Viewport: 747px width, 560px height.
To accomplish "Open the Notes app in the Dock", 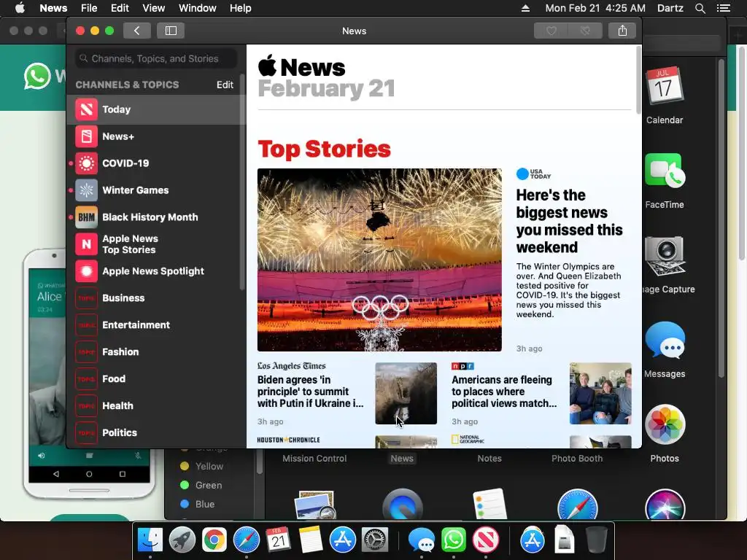I will click(x=310, y=540).
